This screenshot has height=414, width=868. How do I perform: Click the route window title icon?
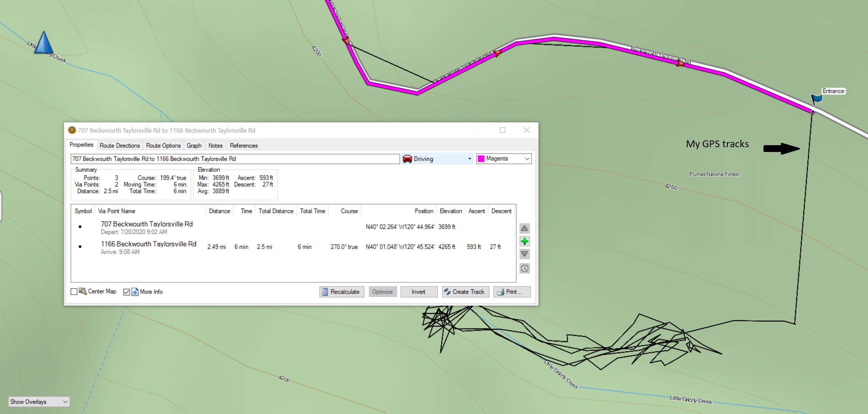(x=72, y=130)
